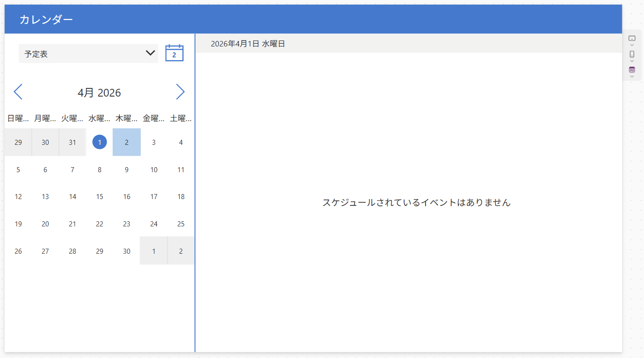Choose April 30 on the calendar
Viewport: 644px width, 358px height.
coord(127,251)
